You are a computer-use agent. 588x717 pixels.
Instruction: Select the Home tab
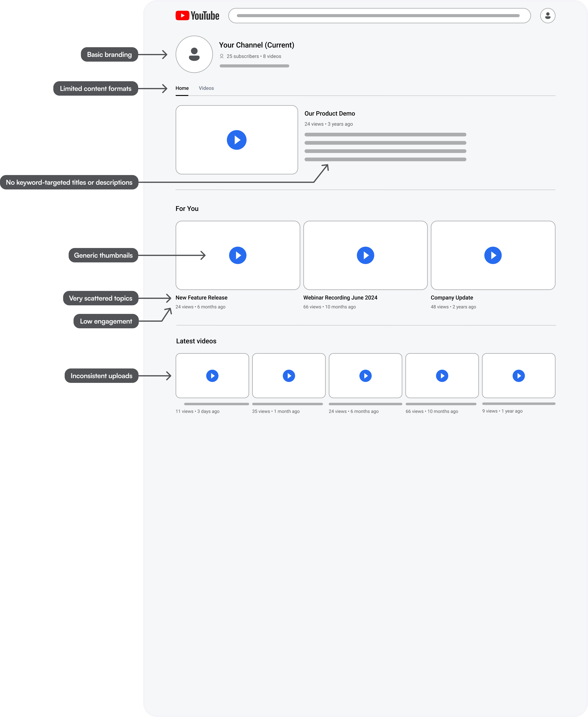click(x=182, y=88)
